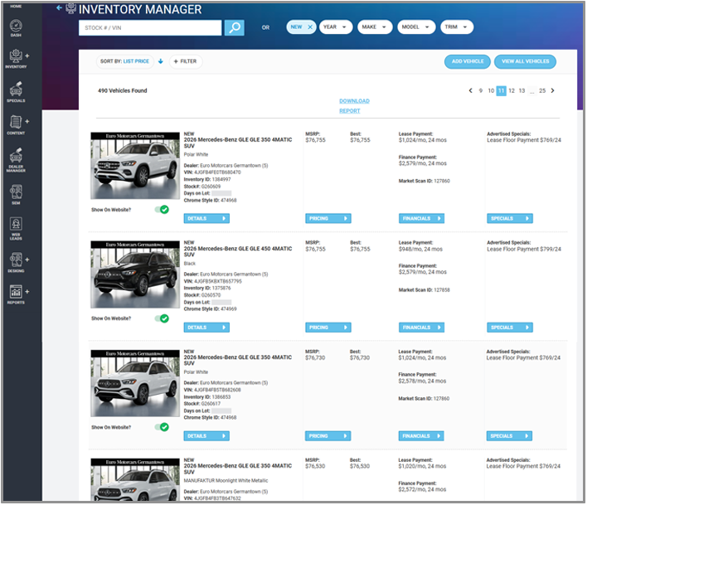Open Details for the $76,755 GLE 350
Viewport: 728px width, 578px height.
[206, 218]
